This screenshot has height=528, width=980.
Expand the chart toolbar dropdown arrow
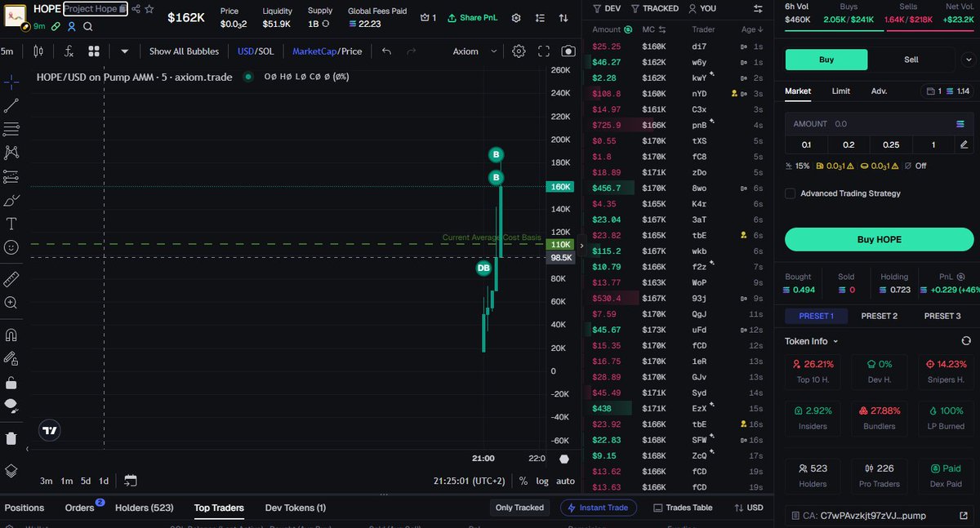(x=124, y=51)
